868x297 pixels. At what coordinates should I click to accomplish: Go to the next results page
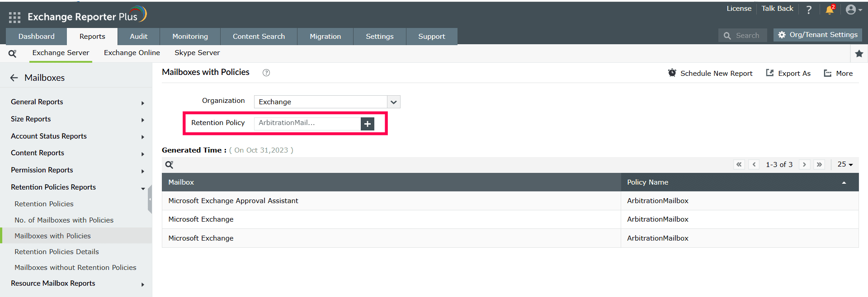point(804,164)
